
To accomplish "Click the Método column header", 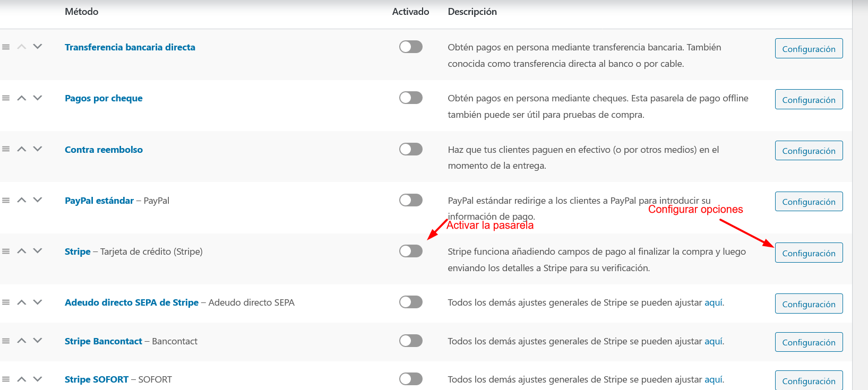I will 81,12.
